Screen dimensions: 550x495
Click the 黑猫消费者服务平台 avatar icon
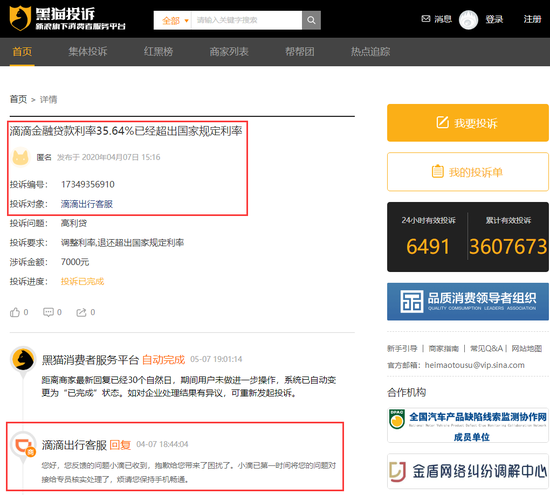click(23, 359)
